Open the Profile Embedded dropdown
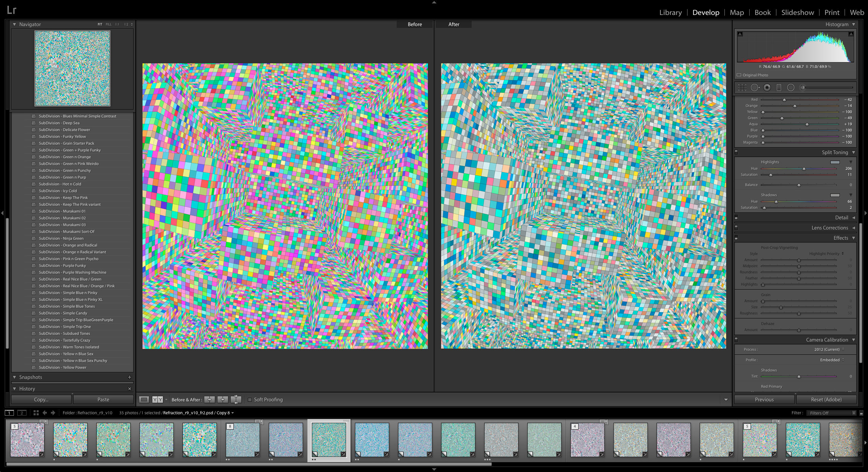This screenshot has height=472, width=868. pyautogui.click(x=832, y=360)
